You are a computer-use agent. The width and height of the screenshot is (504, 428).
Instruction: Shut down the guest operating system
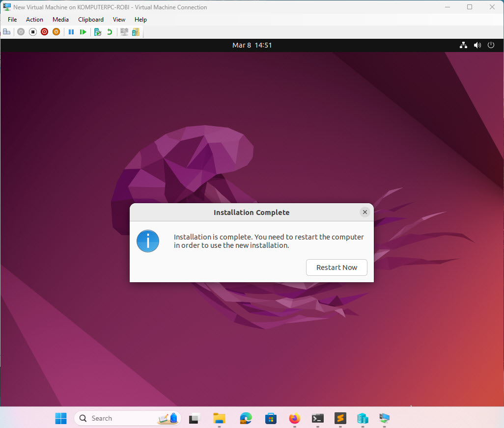coord(44,31)
